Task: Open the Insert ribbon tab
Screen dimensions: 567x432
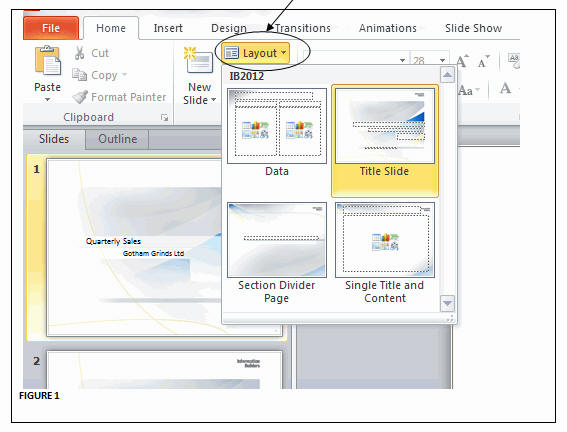Action: 168,28
